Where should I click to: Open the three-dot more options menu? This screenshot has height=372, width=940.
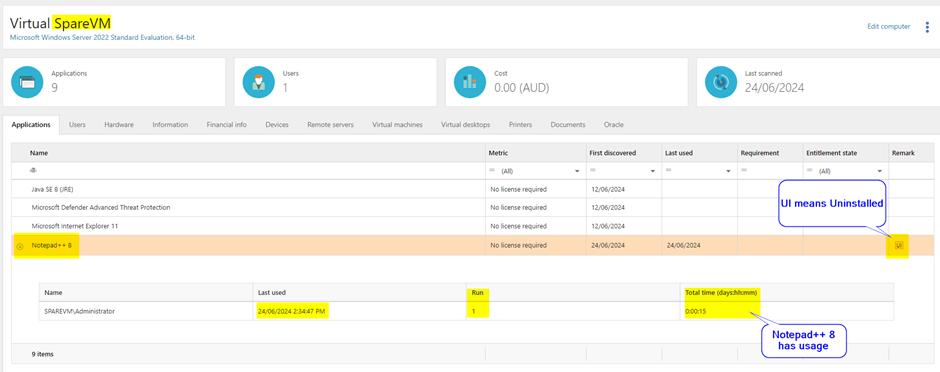(927, 28)
